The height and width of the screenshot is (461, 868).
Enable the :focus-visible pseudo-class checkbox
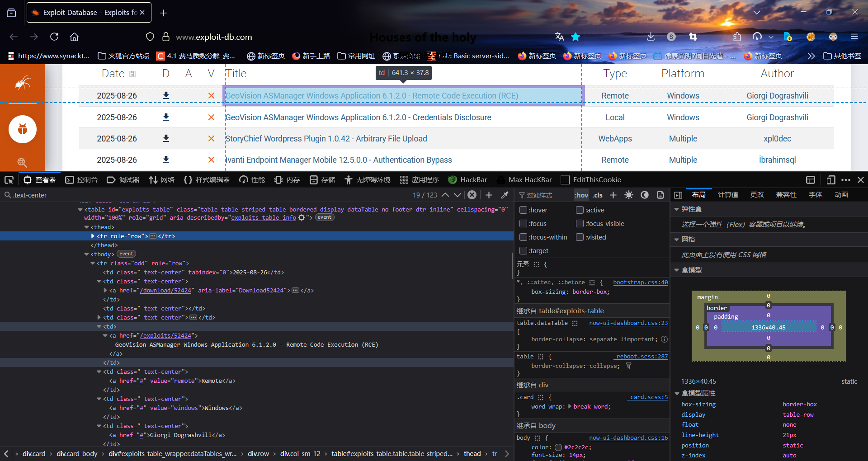[x=580, y=223]
